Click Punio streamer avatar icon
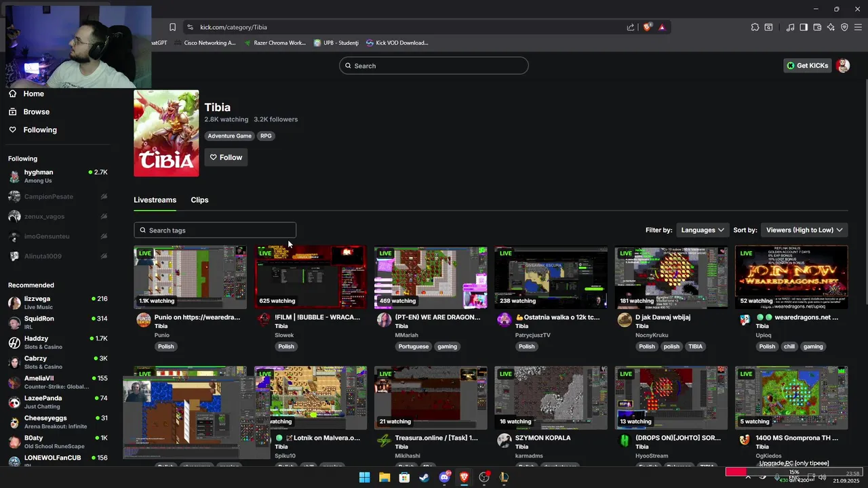Image resolution: width=868 pixels, height=488 pixels. pos(143,320)
